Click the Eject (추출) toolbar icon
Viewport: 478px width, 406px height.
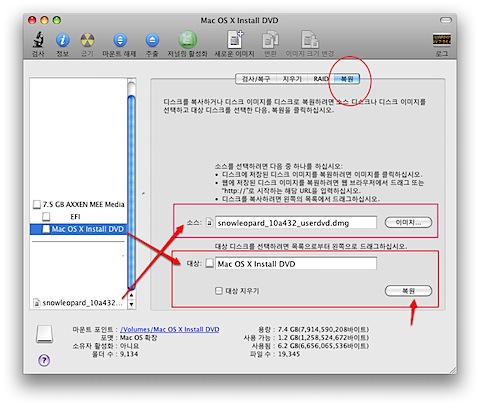pos(152,40)
